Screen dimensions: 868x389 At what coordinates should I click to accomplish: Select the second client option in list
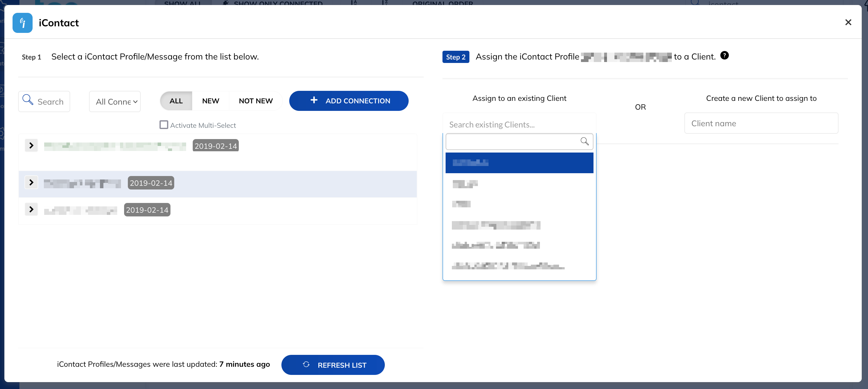pos(519,184)
